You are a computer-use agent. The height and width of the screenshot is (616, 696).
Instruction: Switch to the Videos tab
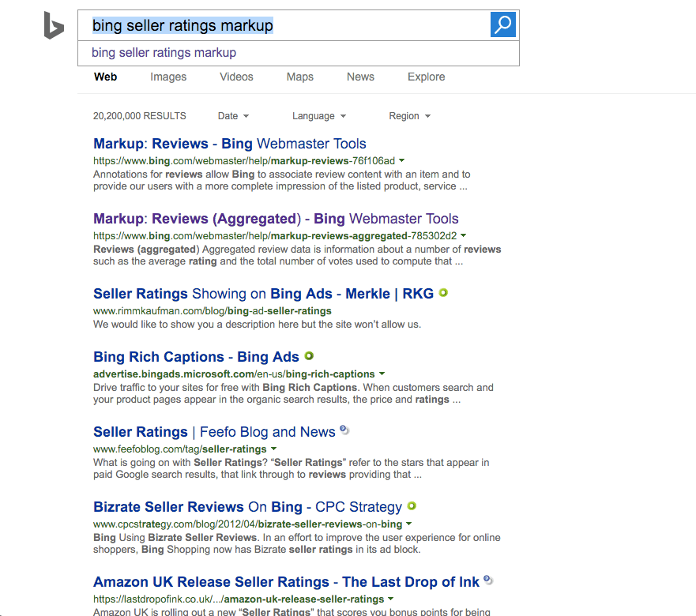click(x=236, y=77)
